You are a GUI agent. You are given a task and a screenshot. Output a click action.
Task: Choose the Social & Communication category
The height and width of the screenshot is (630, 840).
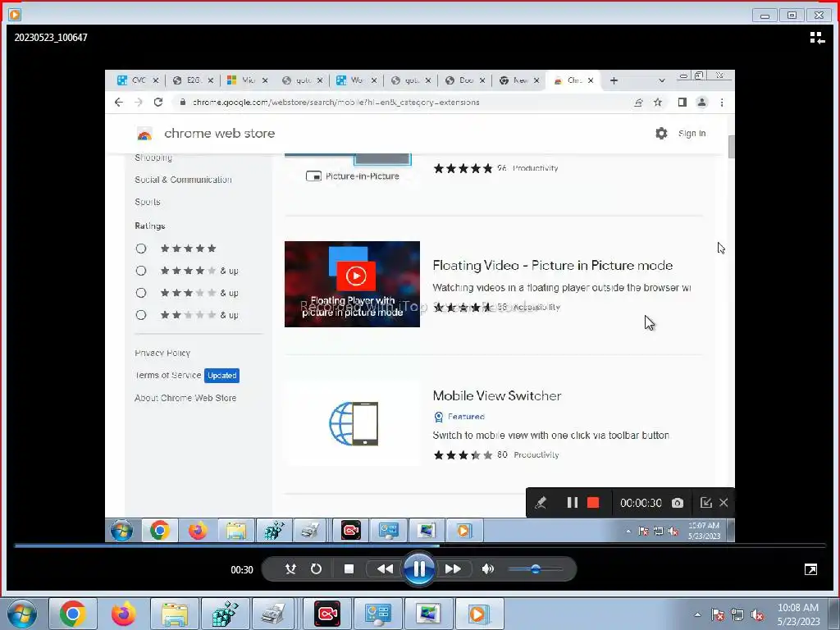[183, 180]
